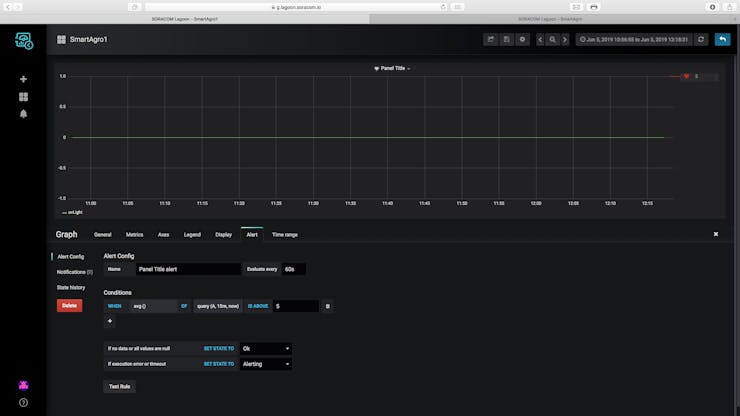The image size is (740, 416).
Task: Expand the no data state dropdown showing Ok
Action: click(266, 348)
